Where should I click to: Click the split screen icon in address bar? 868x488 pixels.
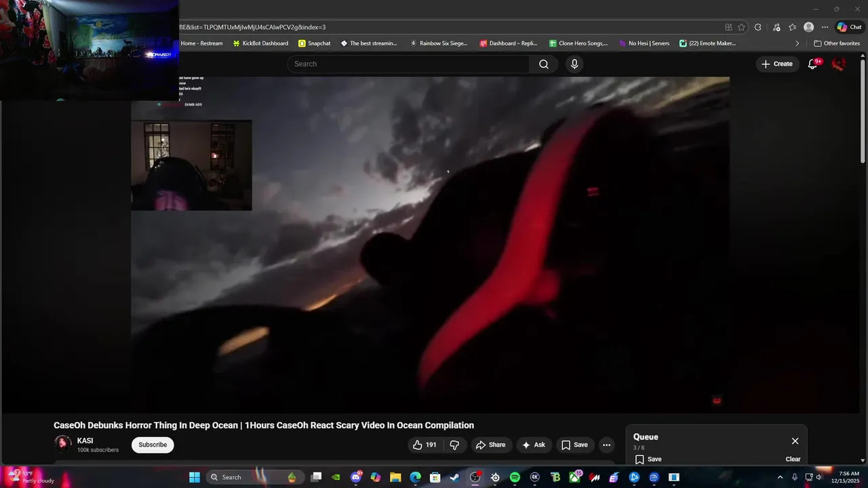[728, 27]
